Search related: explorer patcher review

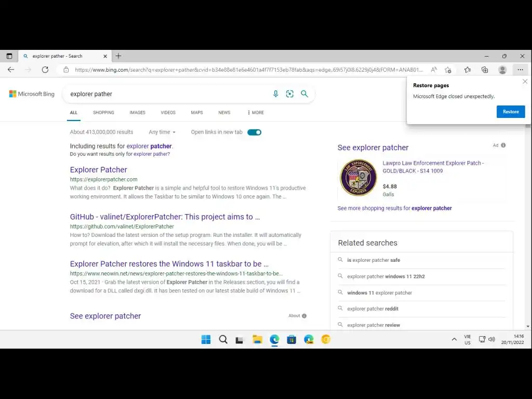(x=374, y=325)
